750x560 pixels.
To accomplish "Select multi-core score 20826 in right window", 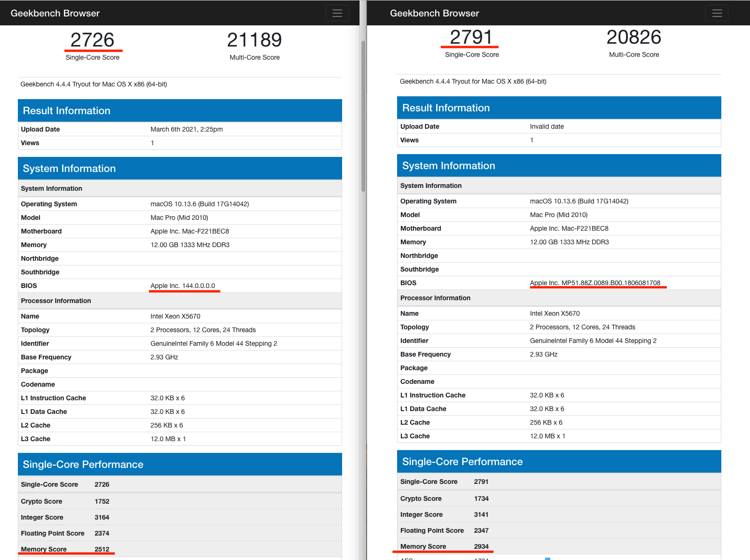I will tap(634, 37).
